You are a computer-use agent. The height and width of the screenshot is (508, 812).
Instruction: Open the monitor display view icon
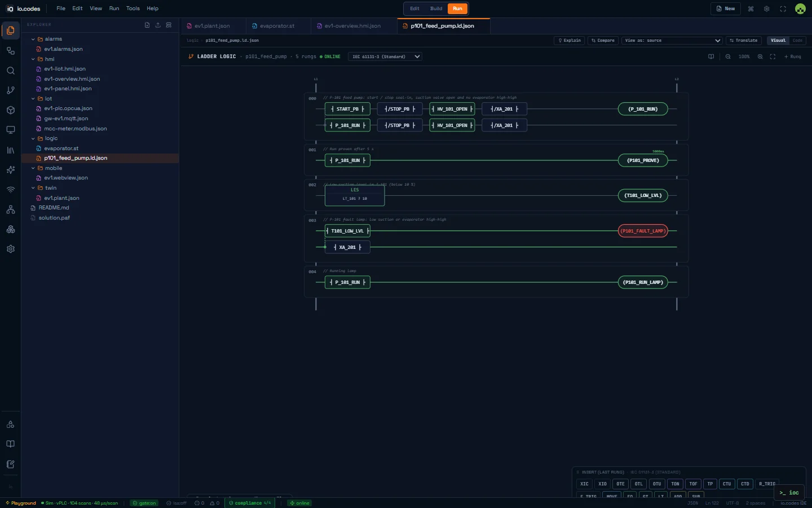coord(10,130)
